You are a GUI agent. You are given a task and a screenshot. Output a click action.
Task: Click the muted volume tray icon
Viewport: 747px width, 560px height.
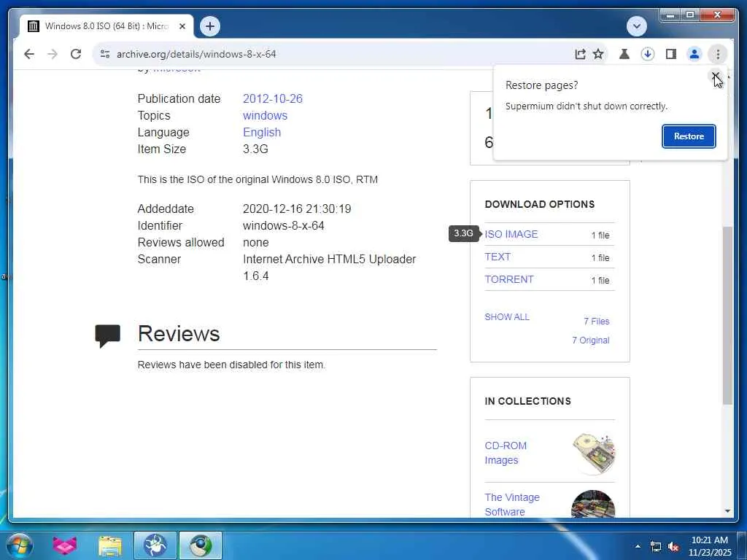[x=673, y=547]
